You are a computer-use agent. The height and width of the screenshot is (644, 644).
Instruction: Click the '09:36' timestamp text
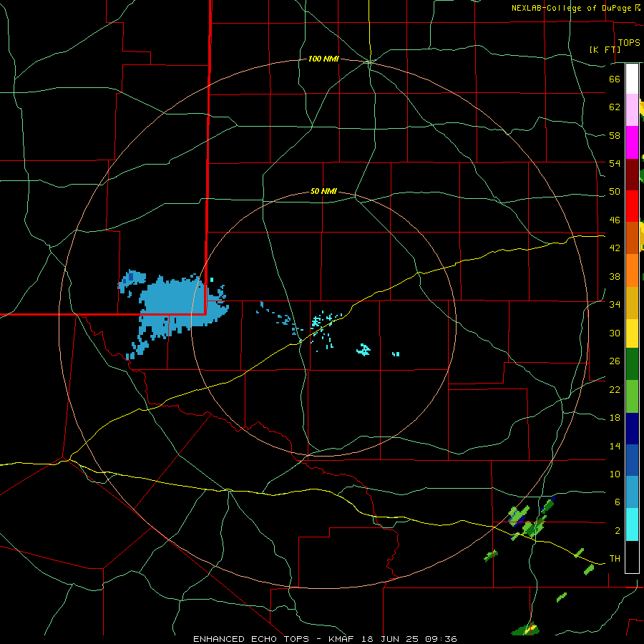point(441,639)
